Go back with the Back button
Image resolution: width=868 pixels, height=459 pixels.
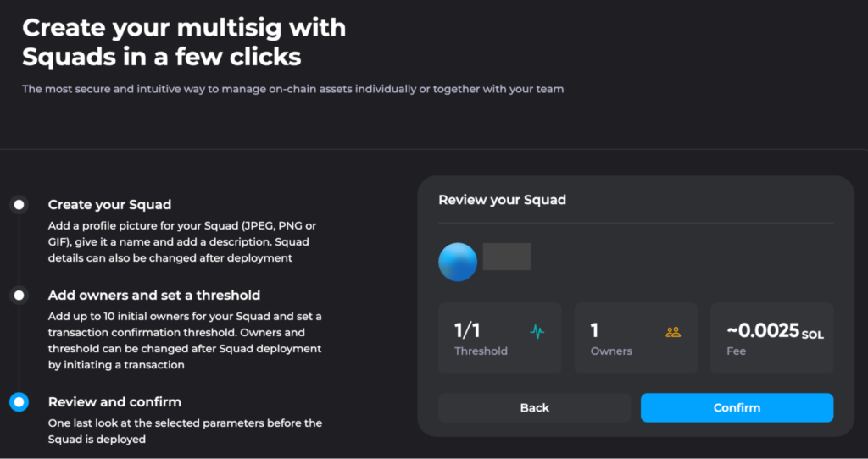click(535, 407)
